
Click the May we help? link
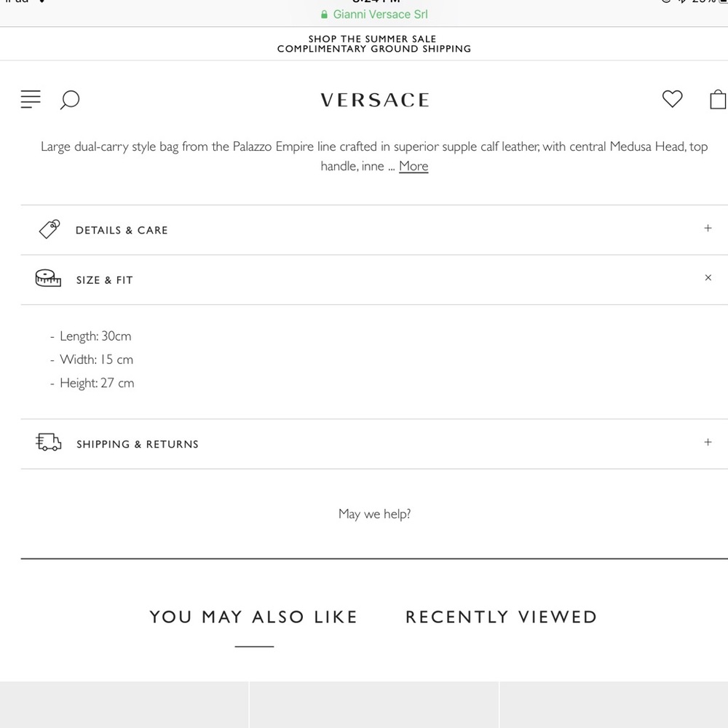(374, 514)
